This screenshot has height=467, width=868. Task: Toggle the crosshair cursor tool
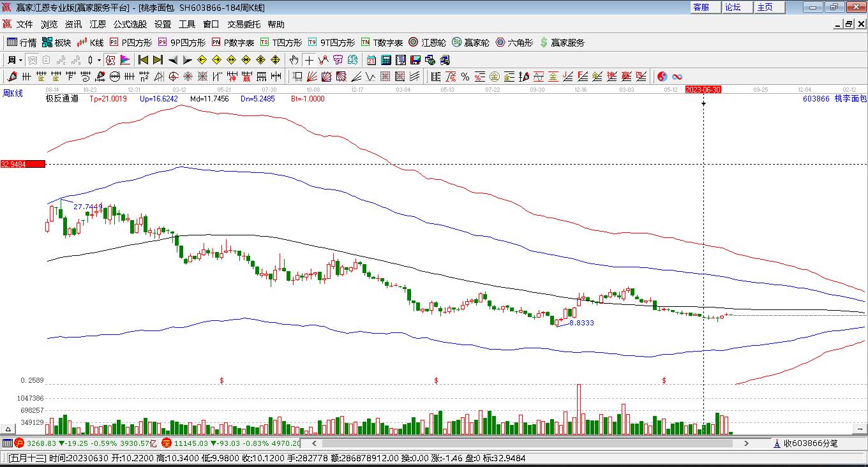[x=309, y=60]
